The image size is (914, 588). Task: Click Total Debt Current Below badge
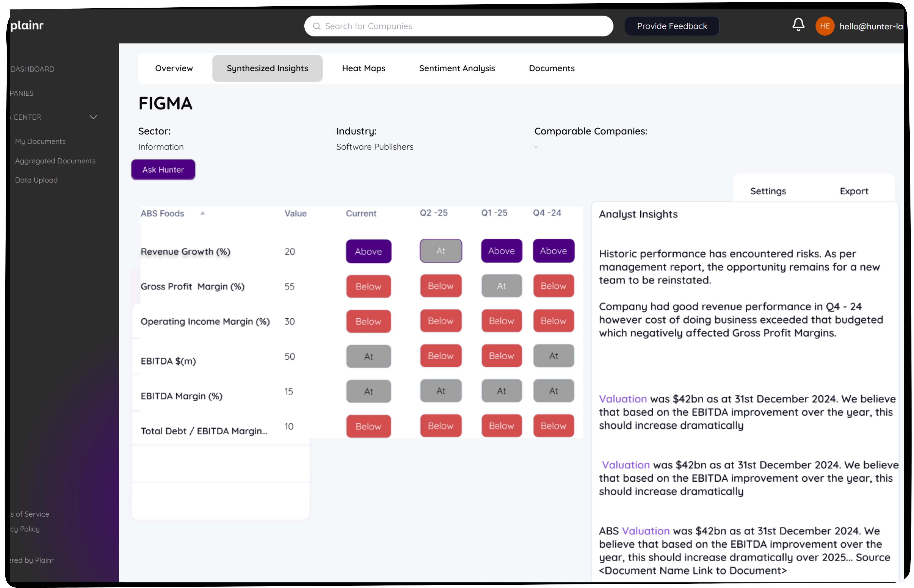point(368,426)
